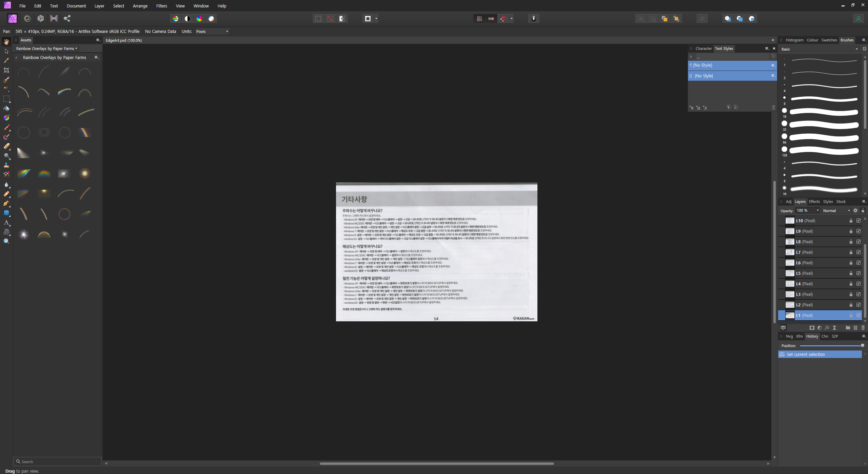The image size is (868, 474).
Task: Switch to the Swatches tab
Action: tap(829, 40)
